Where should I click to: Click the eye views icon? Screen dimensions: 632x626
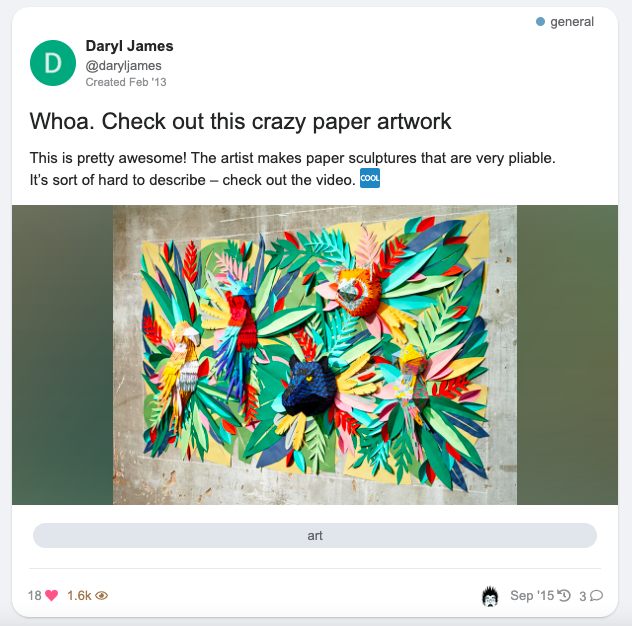coord(102,595)
